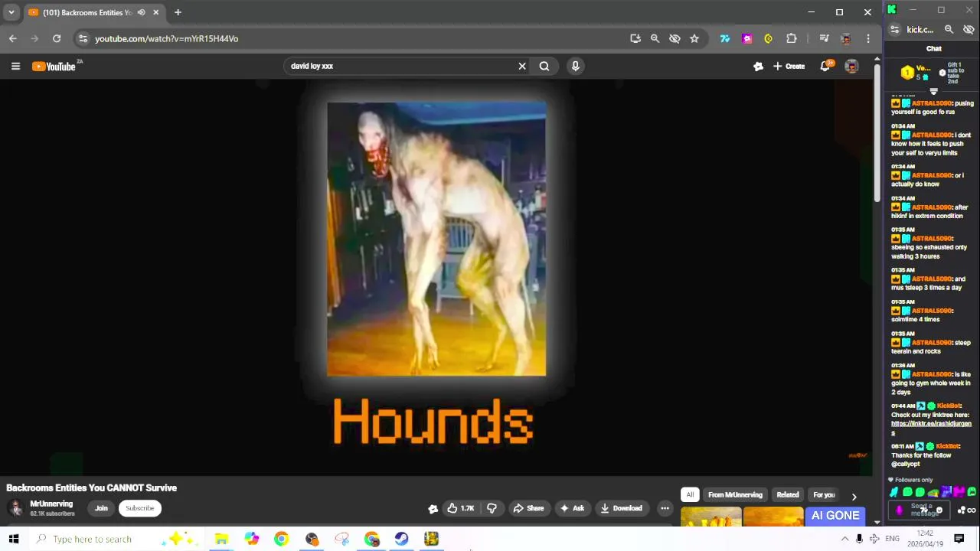The width and height of the screenshot is (980, 551).
Task: Select the All filter chip
Action: point(690,495)
